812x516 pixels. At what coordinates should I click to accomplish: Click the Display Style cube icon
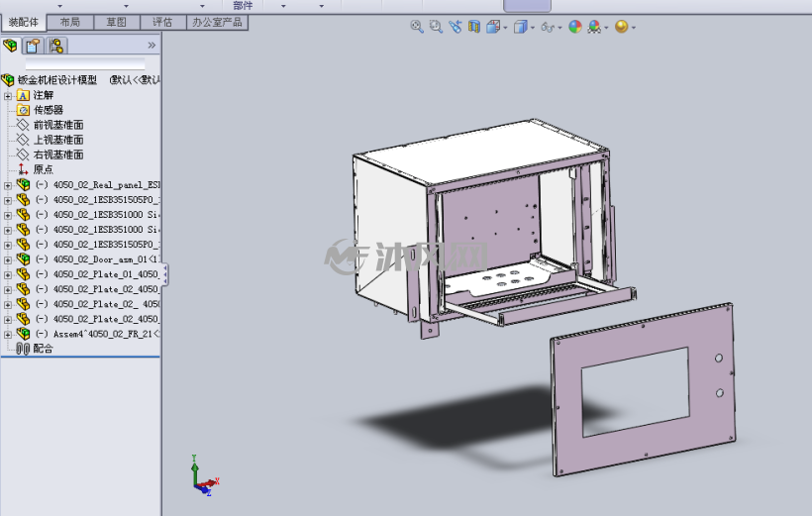tap(520, 27)
